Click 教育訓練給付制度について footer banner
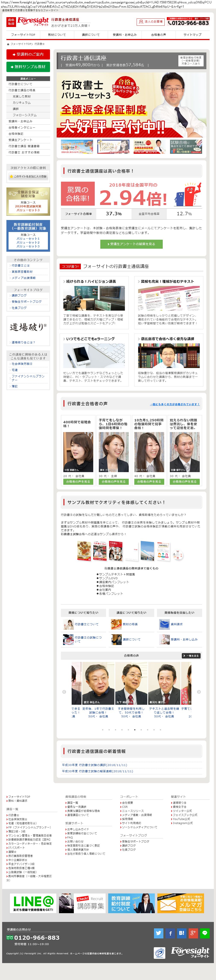This screenshot has width=216, height=980. click(x=131, y=903)
